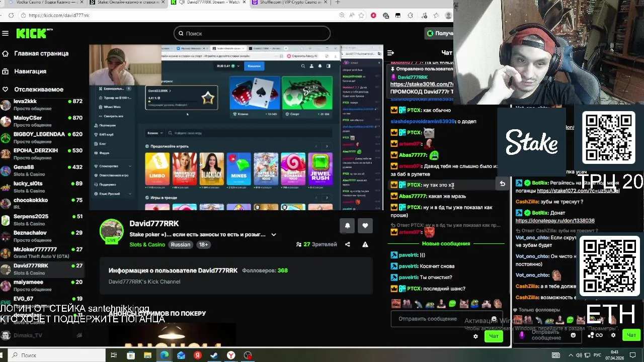This screenshot has height=362, width=644.
Task: Click the stake3016.com link in chat
Action: click(x=422, y=84)
